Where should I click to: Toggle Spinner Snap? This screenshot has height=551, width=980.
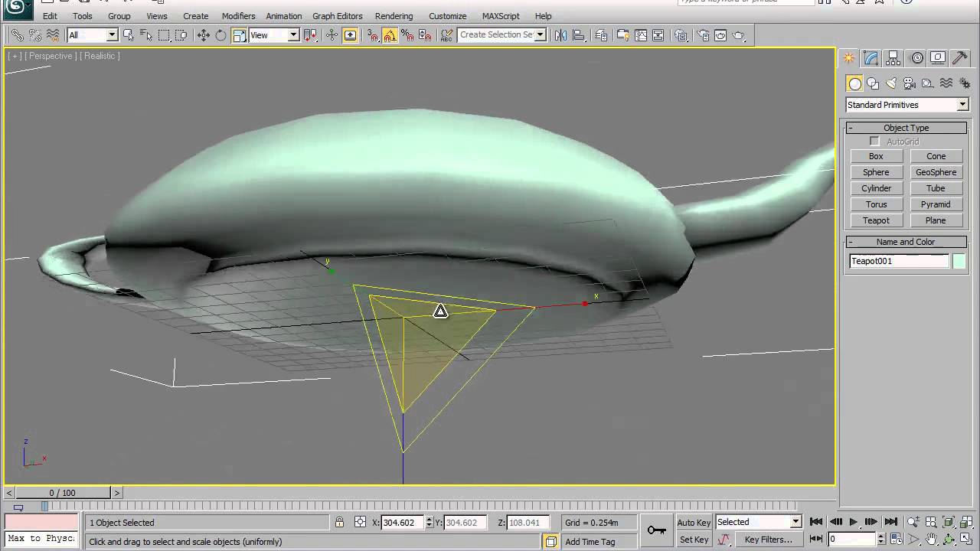426,35
